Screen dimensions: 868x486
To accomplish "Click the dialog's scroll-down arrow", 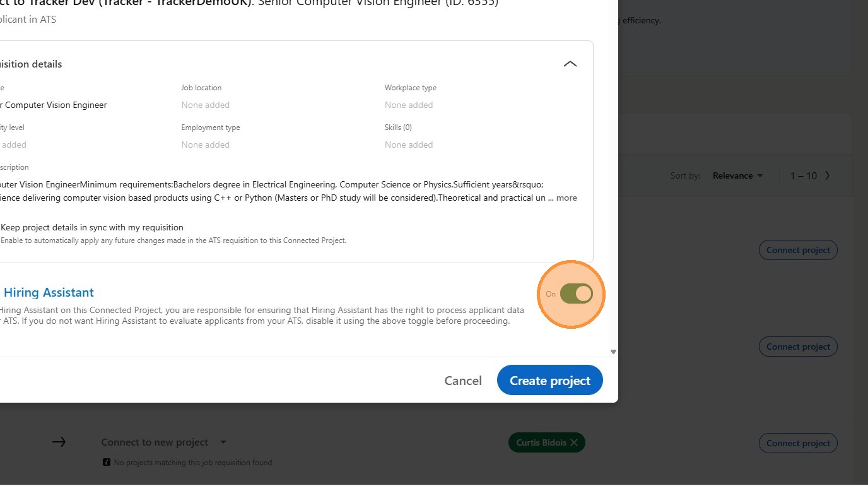I will [x=613, y=352].
